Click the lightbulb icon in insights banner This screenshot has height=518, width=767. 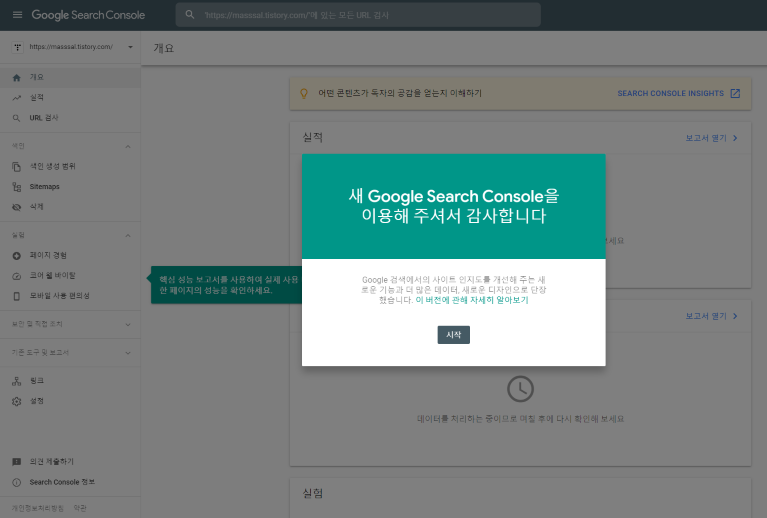pyautogui.click(x=304, y=93)
